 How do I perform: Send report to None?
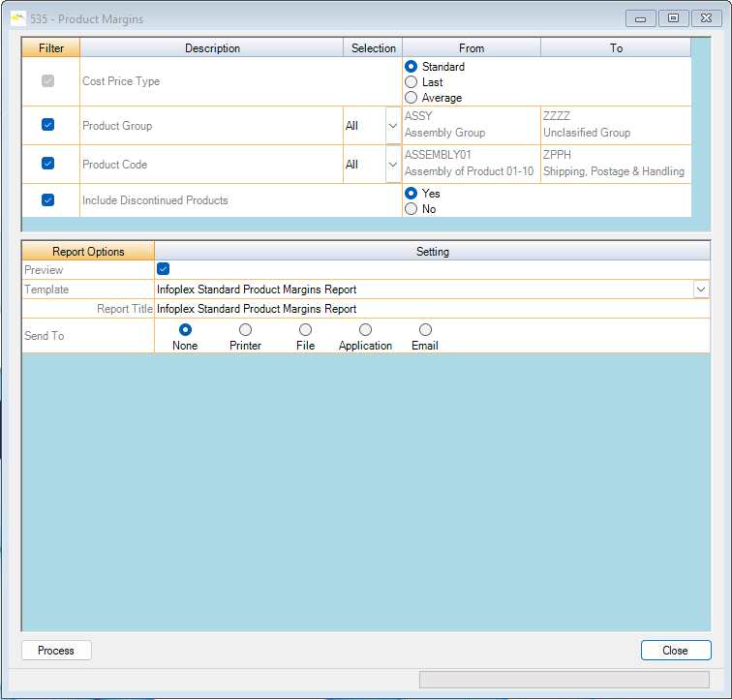[x=185, y=330]
